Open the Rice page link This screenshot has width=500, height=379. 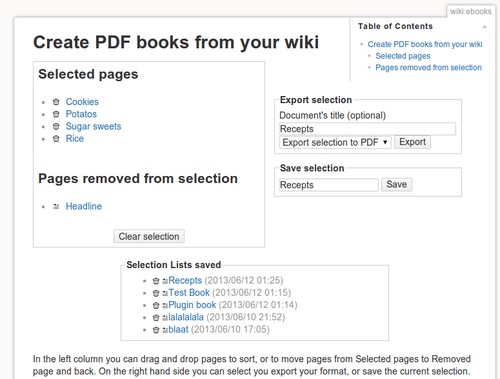pyautogui.click(x=75, y=139)
